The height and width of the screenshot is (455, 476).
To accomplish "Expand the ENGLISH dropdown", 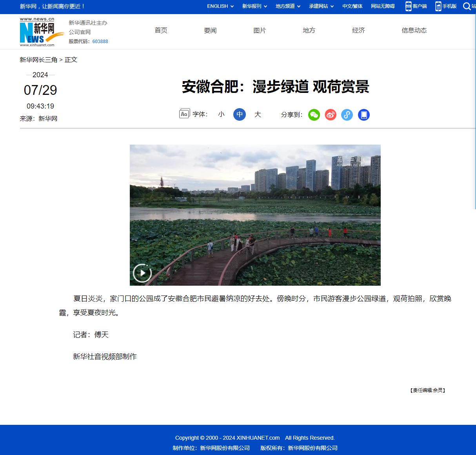I will [220, 6].
